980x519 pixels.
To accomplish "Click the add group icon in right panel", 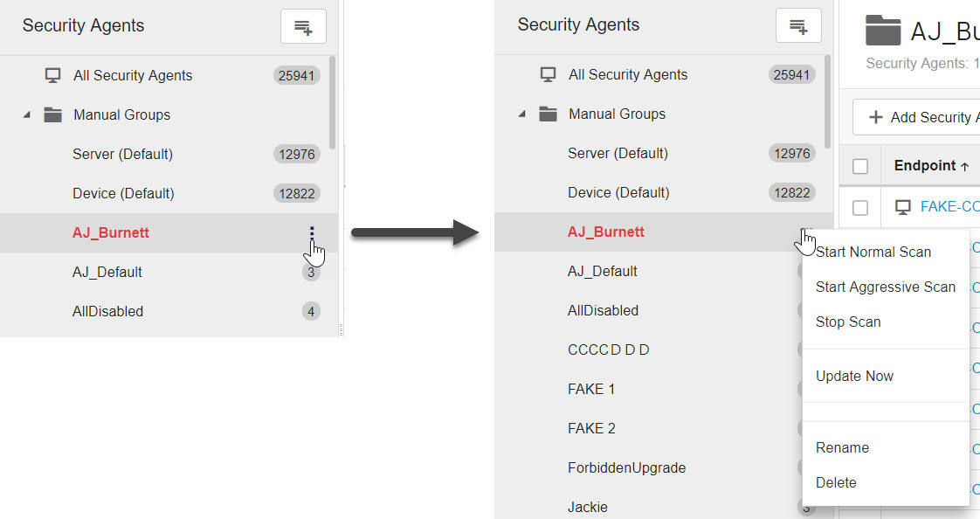I will [798, 26].
